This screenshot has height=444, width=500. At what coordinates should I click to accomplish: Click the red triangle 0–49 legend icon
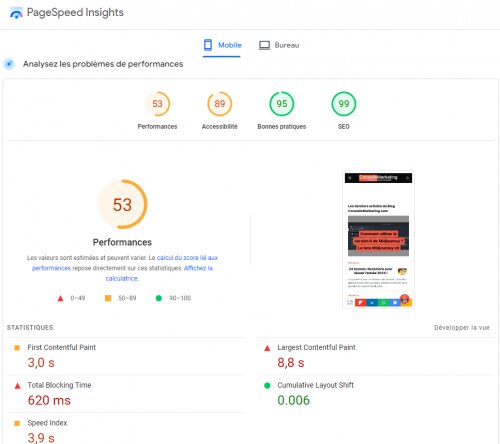coord(60,298)
